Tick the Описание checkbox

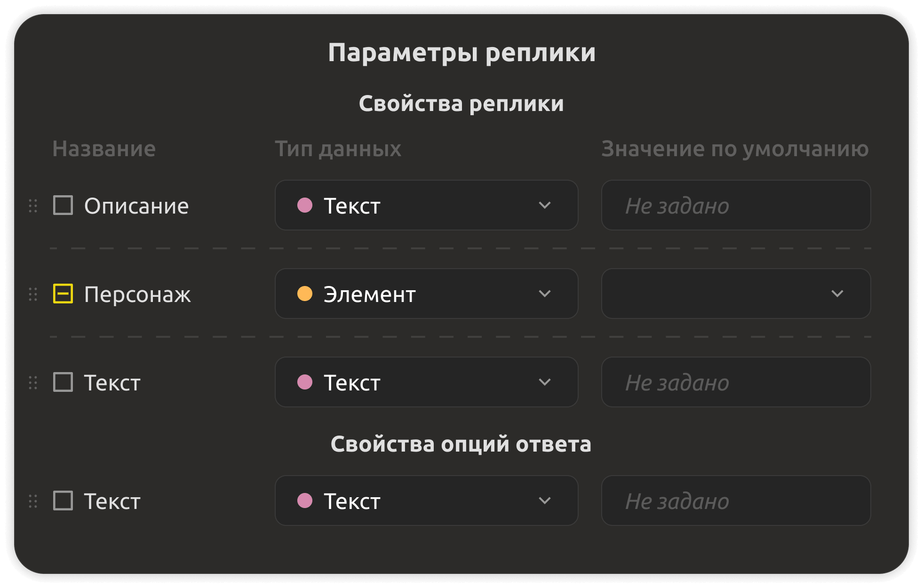[x=63, y=206]
